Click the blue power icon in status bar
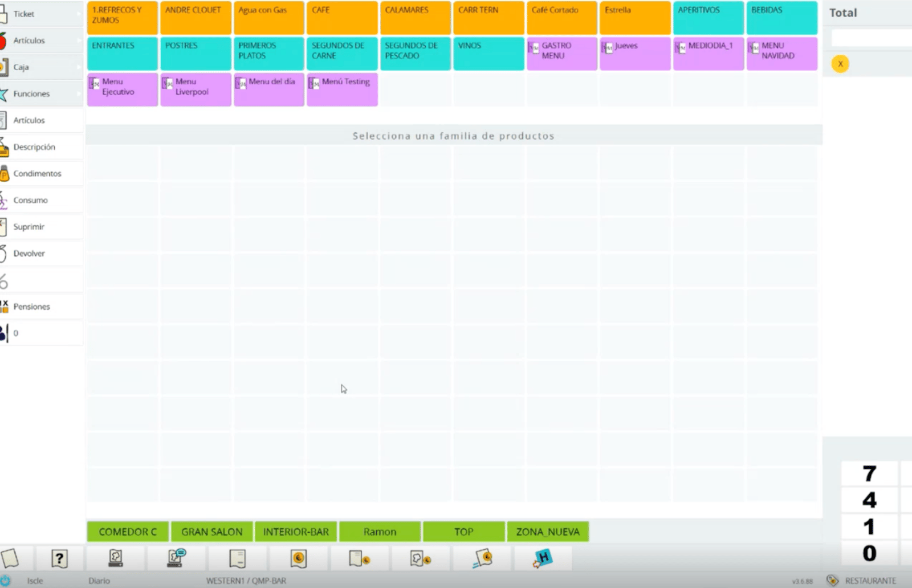912x588 pixels. [x=5, y=581]
